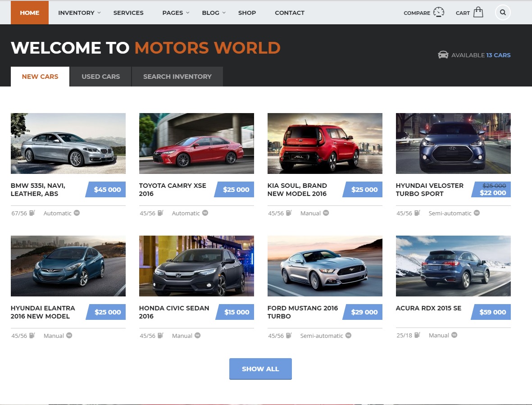Screen dimensions: 532x405
Task: Click fuel pump icon on Kia Soul
Action: click(289, 213)
